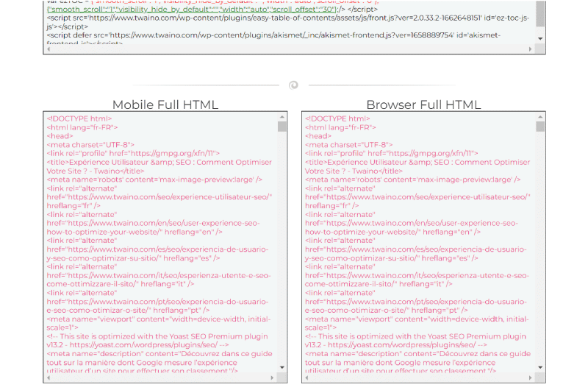
Task: Click the down arrow of Browser Full HTML scrollbar
Action: [x=540, y=367]
